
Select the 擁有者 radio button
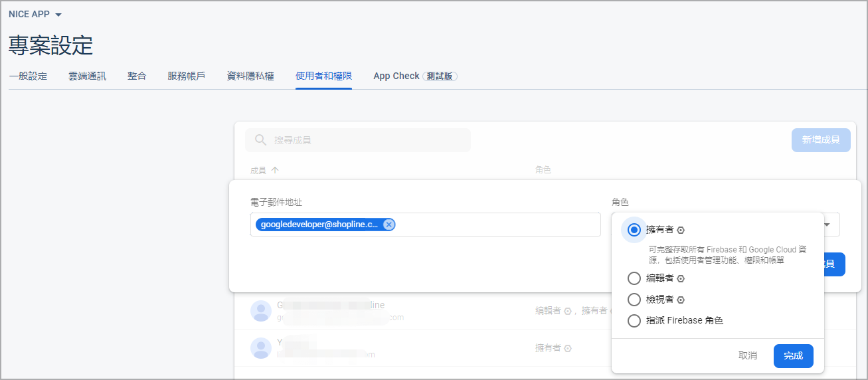(x=634, y=230)
